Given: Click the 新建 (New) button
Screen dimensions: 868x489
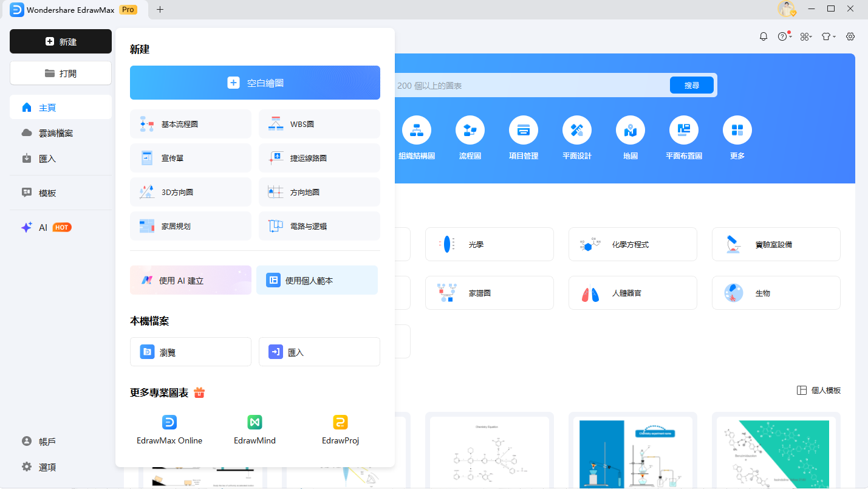Looking at the screenshot, I should pos(61,41).
